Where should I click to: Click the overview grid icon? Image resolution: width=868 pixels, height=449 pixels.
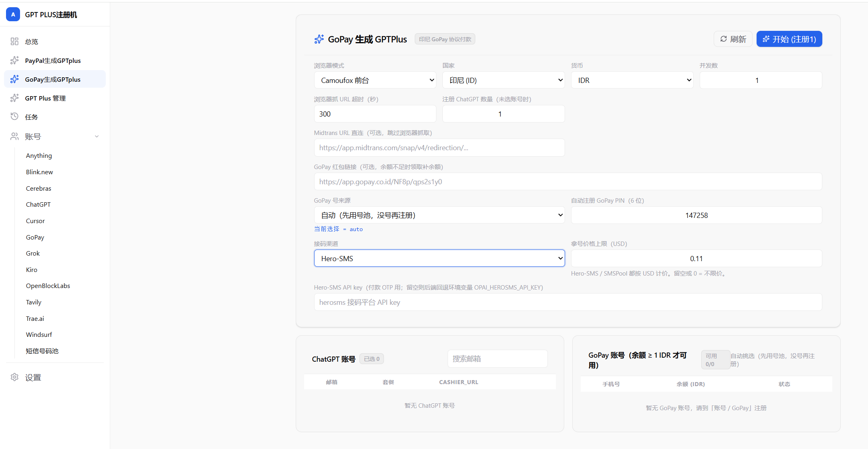(14, 41)
